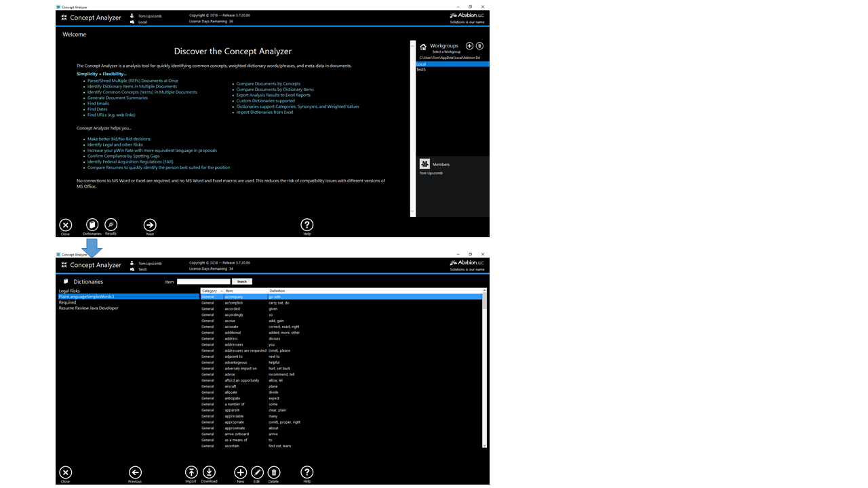Select the Required dictionary

click(67, 302)
